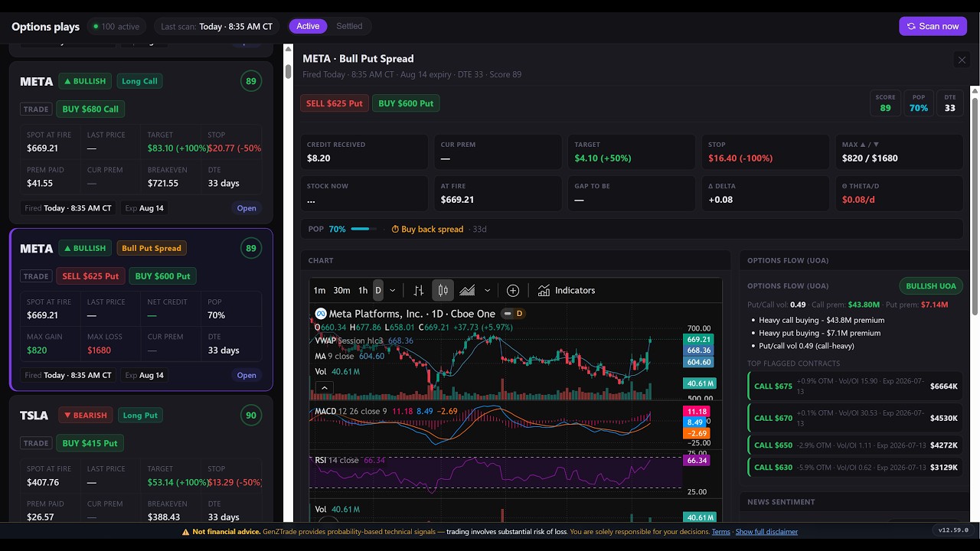Toggle the Settled plays filter
Viewport: 980px width, 551px height.
[x=349, y=26]
